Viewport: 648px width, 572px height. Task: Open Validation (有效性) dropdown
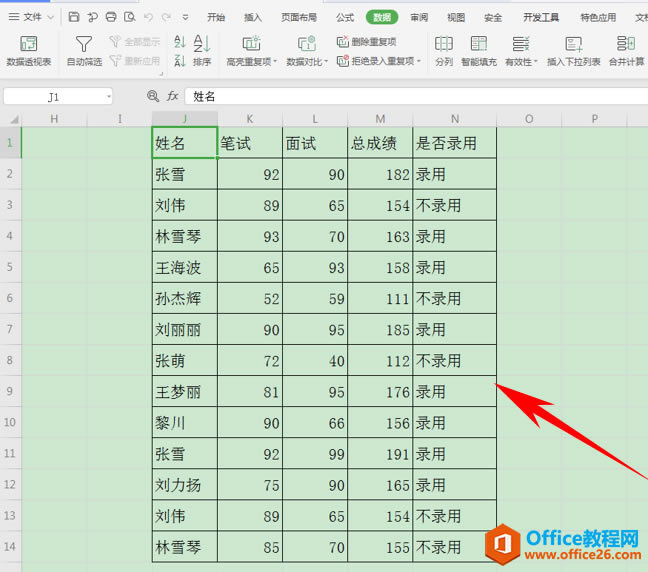point(521,51)
